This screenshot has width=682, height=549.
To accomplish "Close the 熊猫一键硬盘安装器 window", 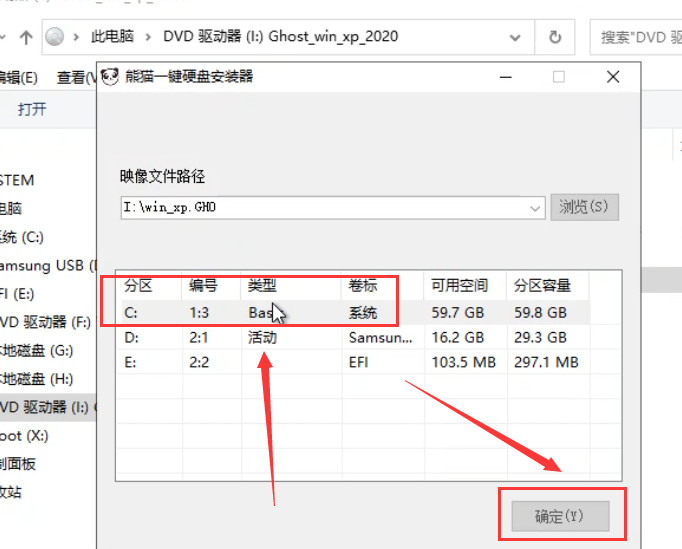I will pyautogui.click(x=613, y=77).
